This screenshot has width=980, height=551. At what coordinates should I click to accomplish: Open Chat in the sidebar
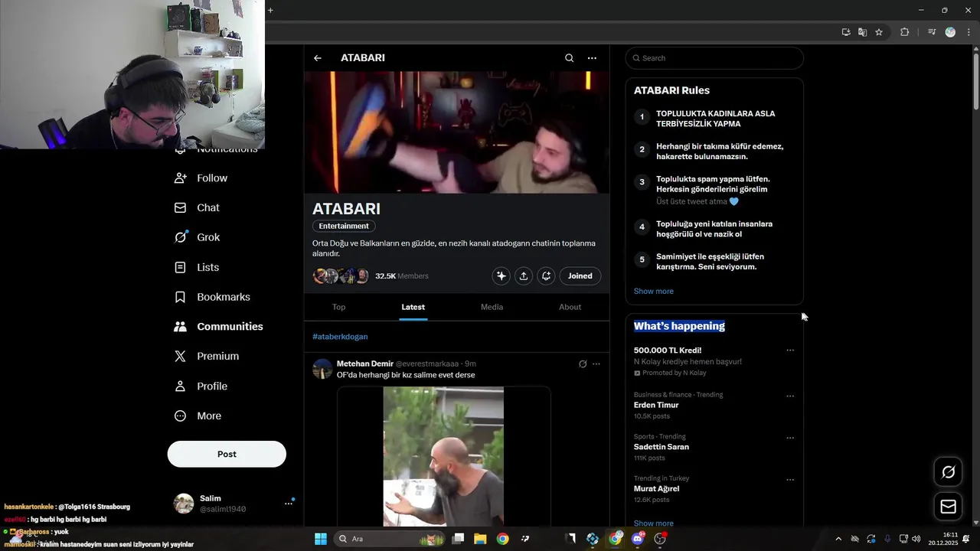(198, 208)
